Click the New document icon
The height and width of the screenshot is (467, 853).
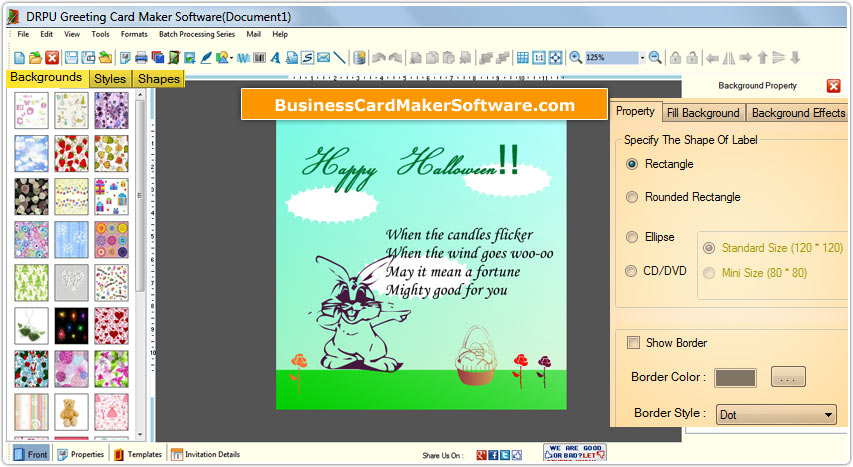point(20,58)
